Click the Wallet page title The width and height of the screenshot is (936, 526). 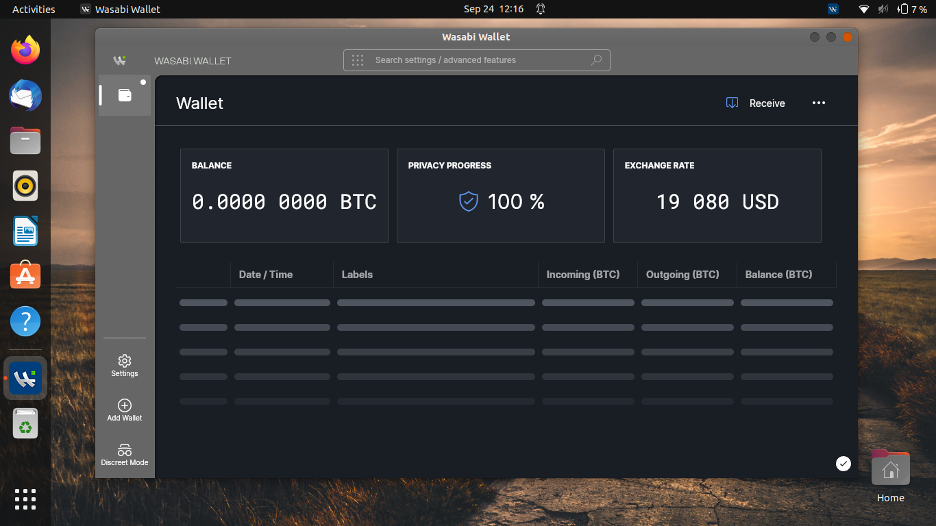point(199,103)
